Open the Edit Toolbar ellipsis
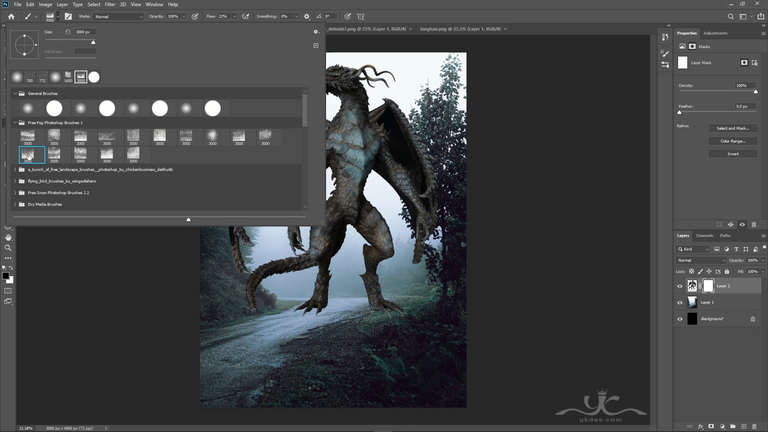 [x=8, y=258]
